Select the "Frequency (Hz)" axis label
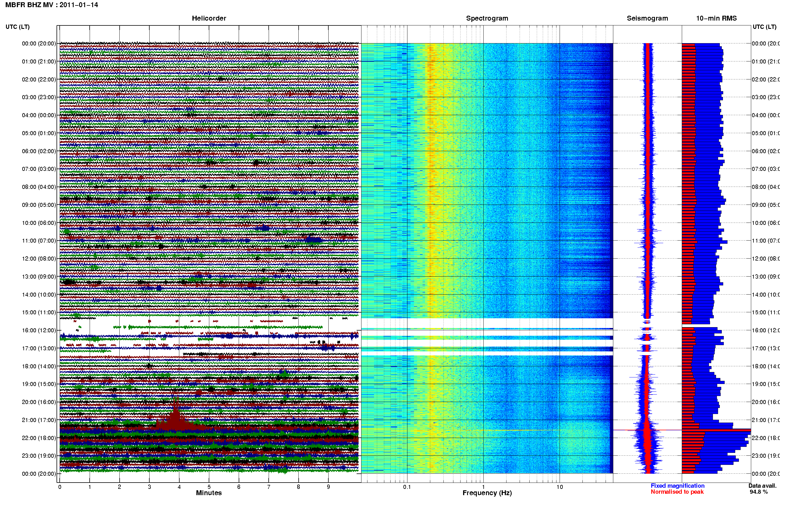812x508 pixels. (487, 493)
